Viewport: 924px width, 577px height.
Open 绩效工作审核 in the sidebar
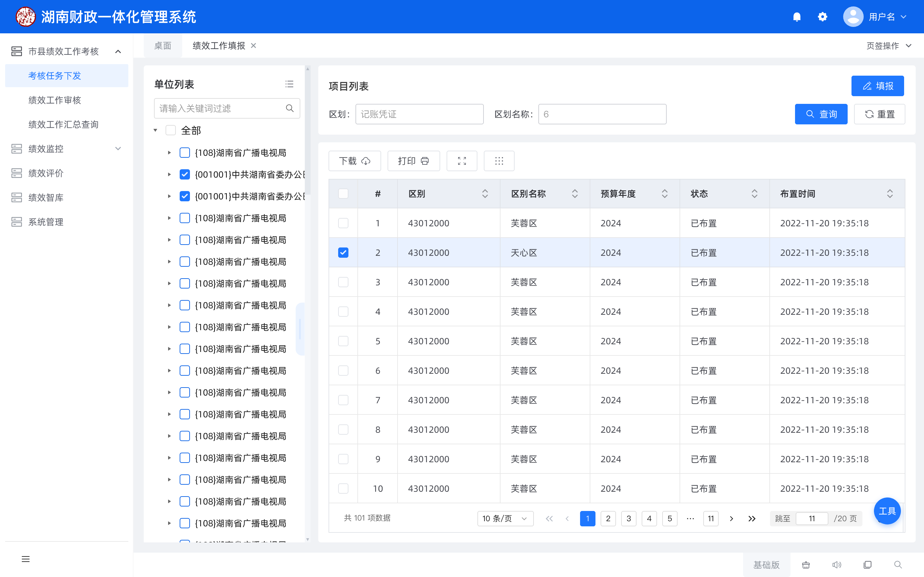[55, 100]
